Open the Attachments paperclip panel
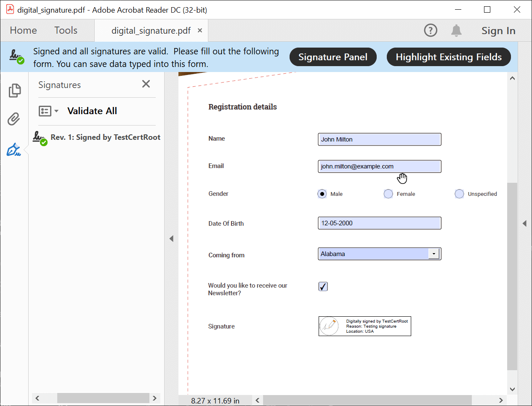 [14, 119]
